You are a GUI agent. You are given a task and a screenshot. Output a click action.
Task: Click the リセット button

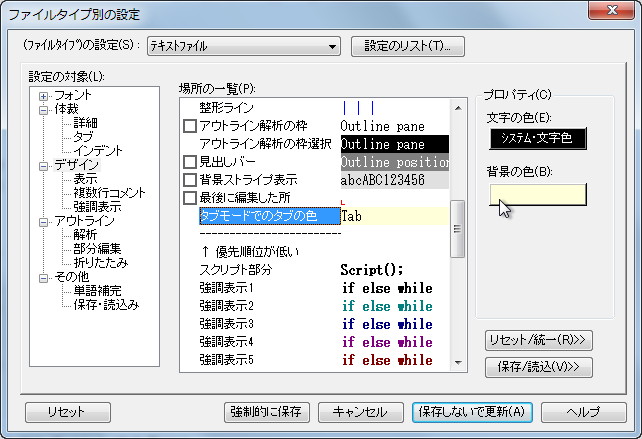pyautogui.click(x=68, y=412)
